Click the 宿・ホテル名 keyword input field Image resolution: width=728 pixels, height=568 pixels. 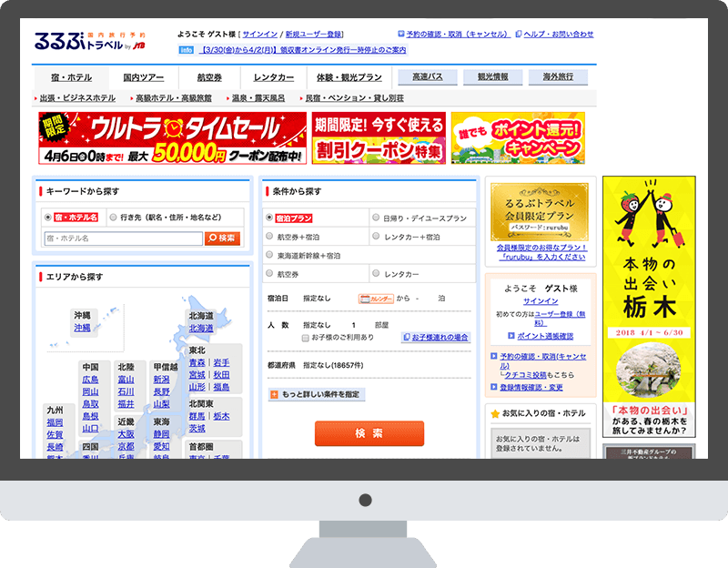[123, 238]
